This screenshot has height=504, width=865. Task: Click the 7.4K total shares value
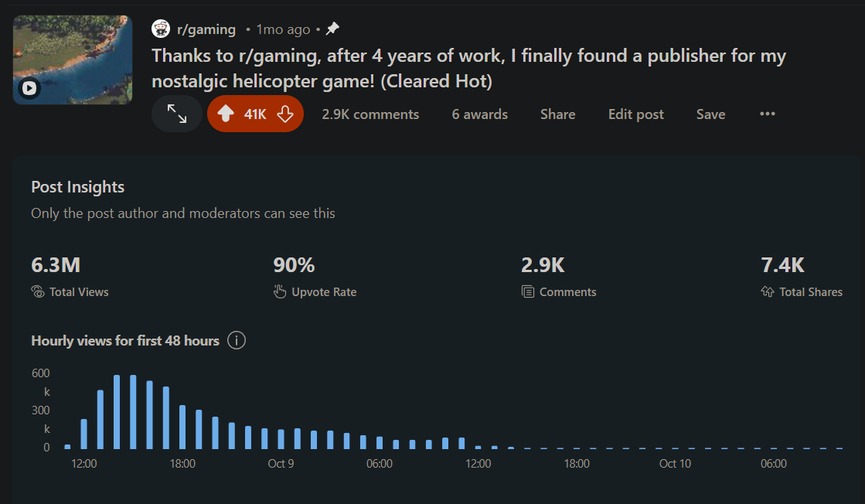click(782, 265)
